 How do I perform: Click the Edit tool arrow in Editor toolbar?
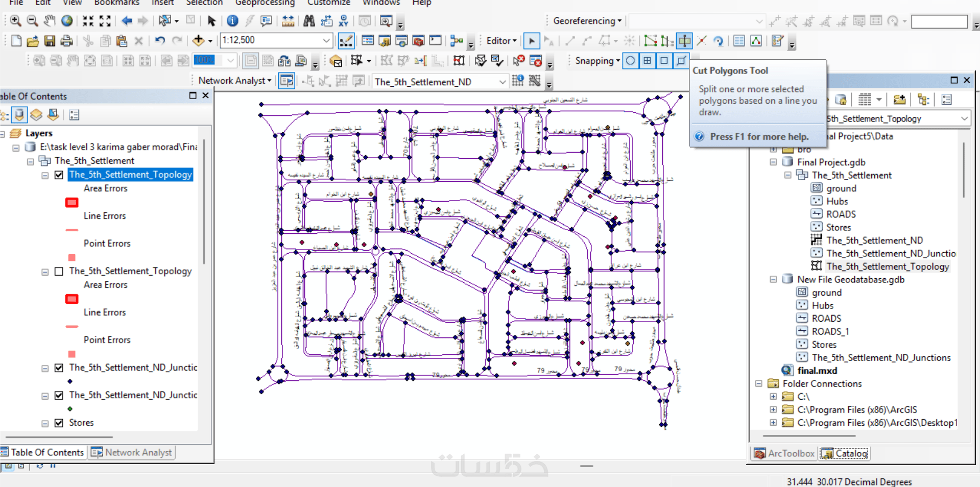tap(532, 41)
